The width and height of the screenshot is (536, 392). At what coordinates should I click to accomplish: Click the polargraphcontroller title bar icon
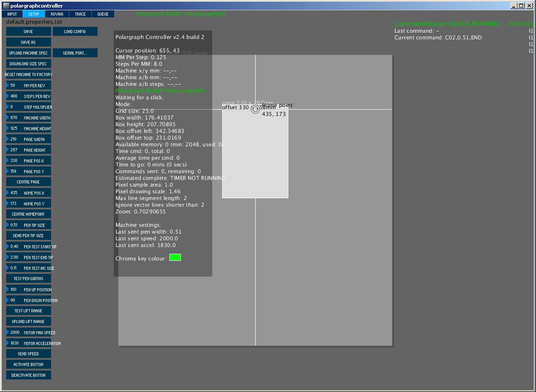tap(6, 5)
